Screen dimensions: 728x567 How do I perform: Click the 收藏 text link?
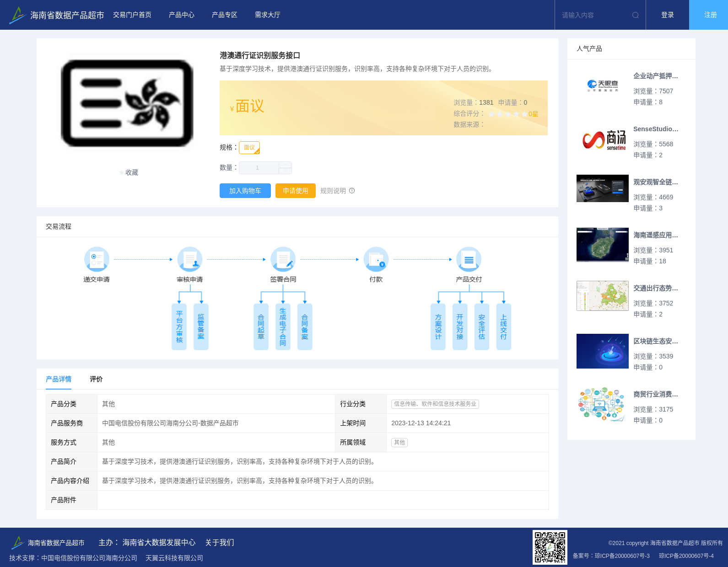(x=132, y=172)
